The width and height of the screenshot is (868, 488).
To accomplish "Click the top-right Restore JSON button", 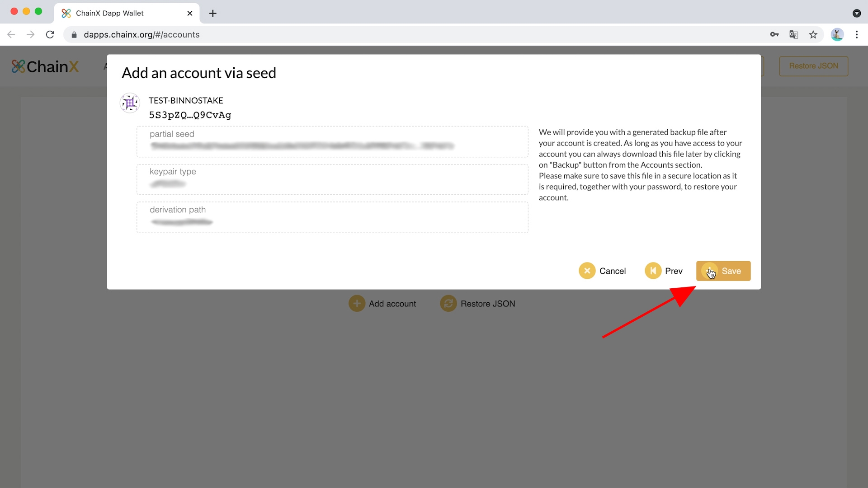I will 813,66.
